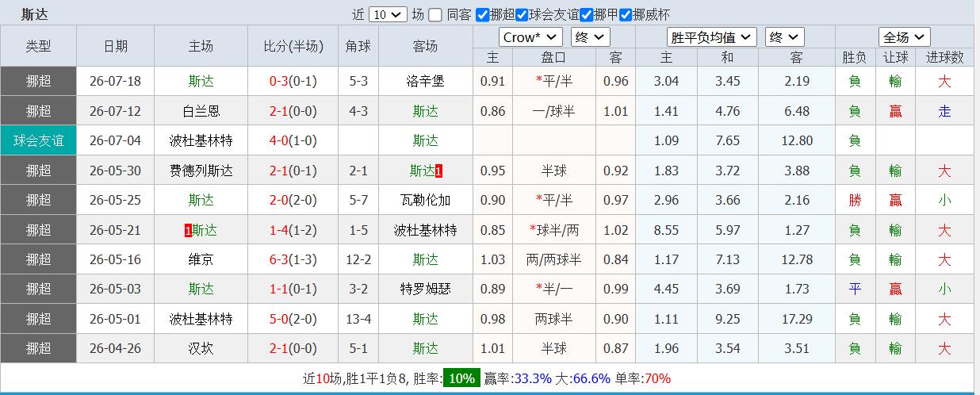Image resolution: width=980 pixels, height=395 pixels.
Task: Open score 2-1(0-1) of 费德列斯达 match
Action: coord(293,171)
